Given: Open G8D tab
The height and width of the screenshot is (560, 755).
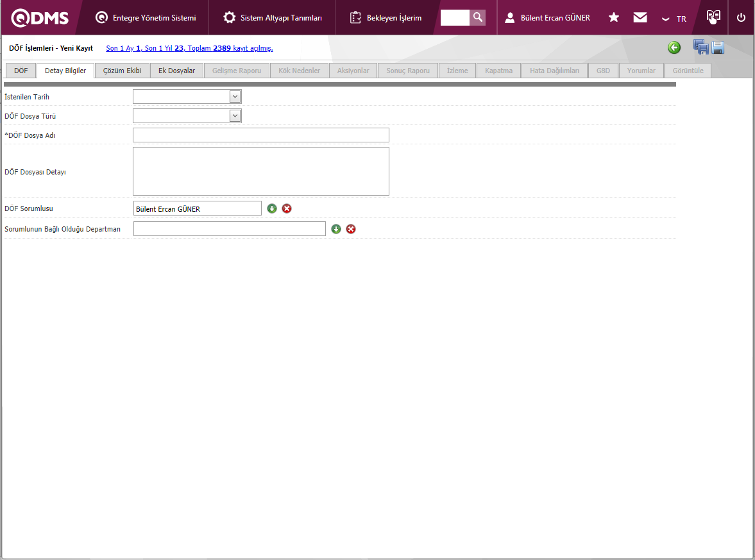Looking at the screenshot, I should (x=604, y=71).
